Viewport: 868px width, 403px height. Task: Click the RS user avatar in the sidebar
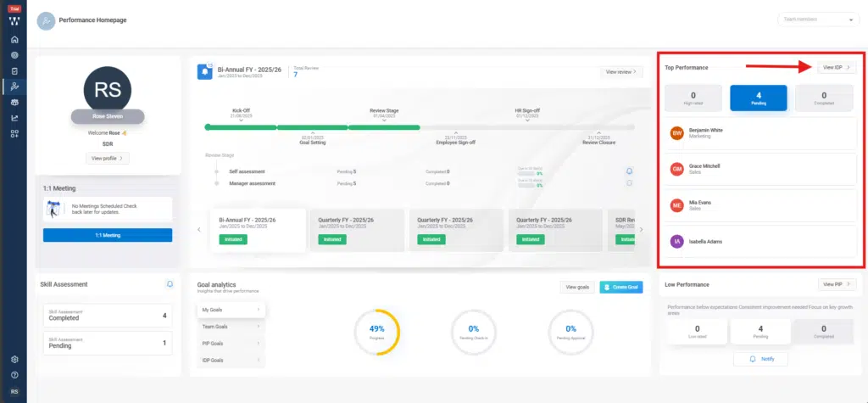point(15,391)
